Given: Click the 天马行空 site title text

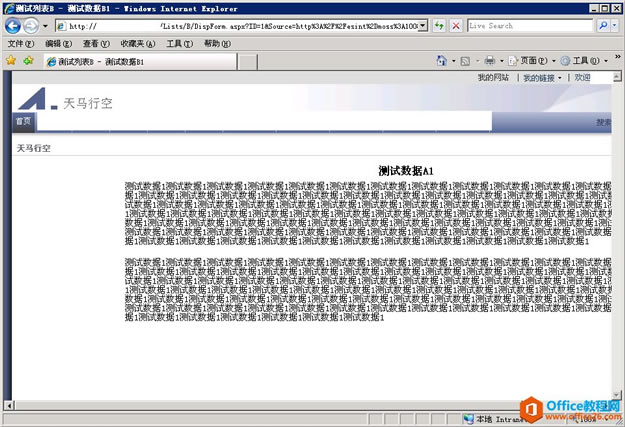Looking at the screenshot, I should click(88, 103).
